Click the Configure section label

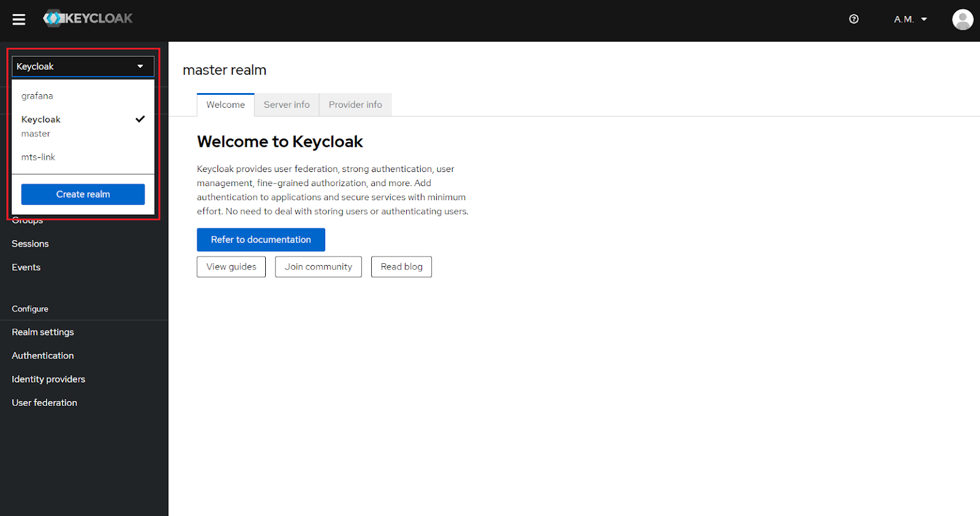(30, 309)
